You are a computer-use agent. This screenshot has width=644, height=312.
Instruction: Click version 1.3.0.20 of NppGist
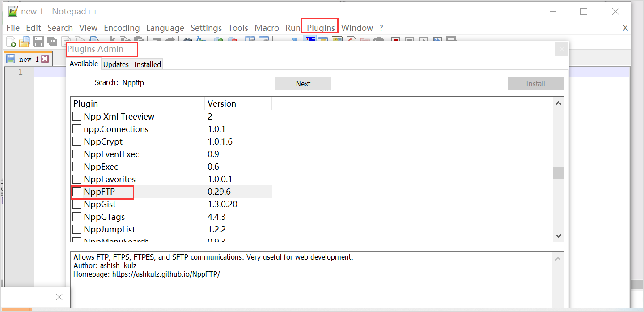point(222,205)
